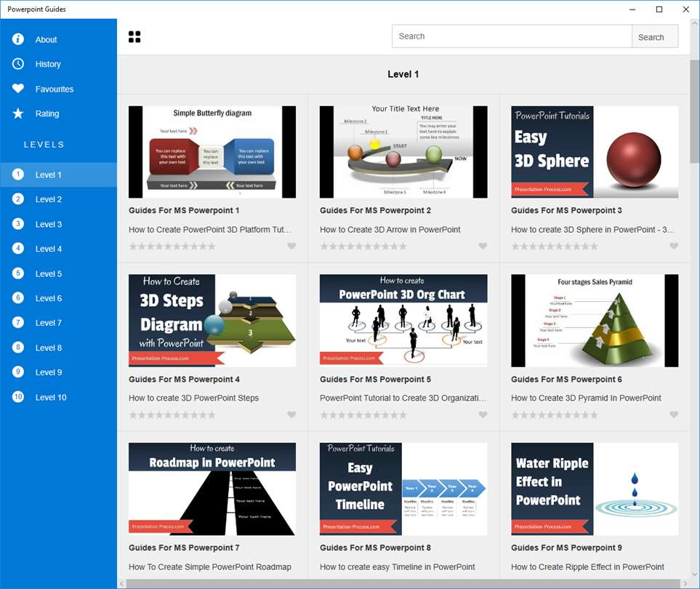Open the History menu label
This screenshot has width=700, height=589.
click(48, 64)
